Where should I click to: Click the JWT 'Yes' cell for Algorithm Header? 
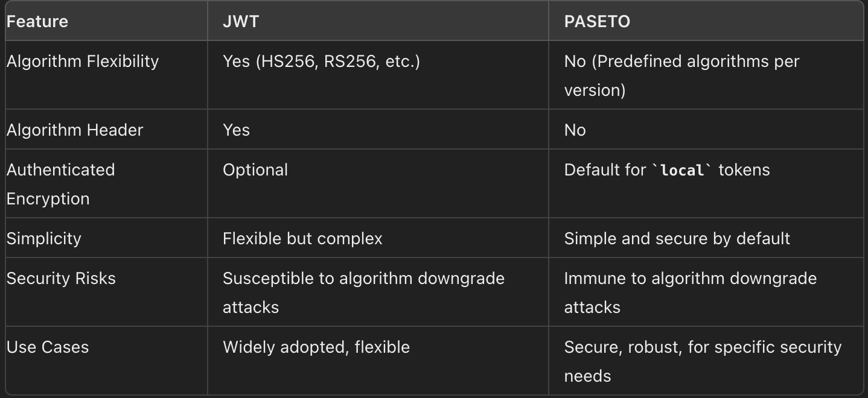click(236, 130)
